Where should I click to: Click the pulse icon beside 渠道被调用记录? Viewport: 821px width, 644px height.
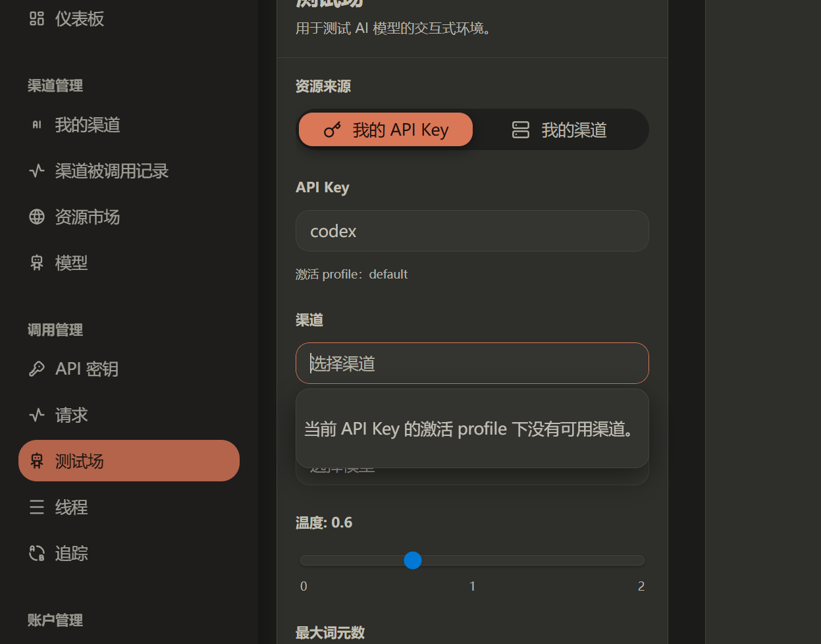37,171
